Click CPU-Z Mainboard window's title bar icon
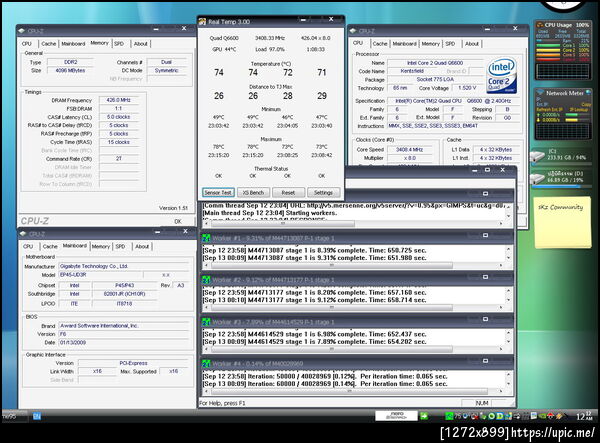The width and height of the screenshot is (600, 443). coord(22,233)
